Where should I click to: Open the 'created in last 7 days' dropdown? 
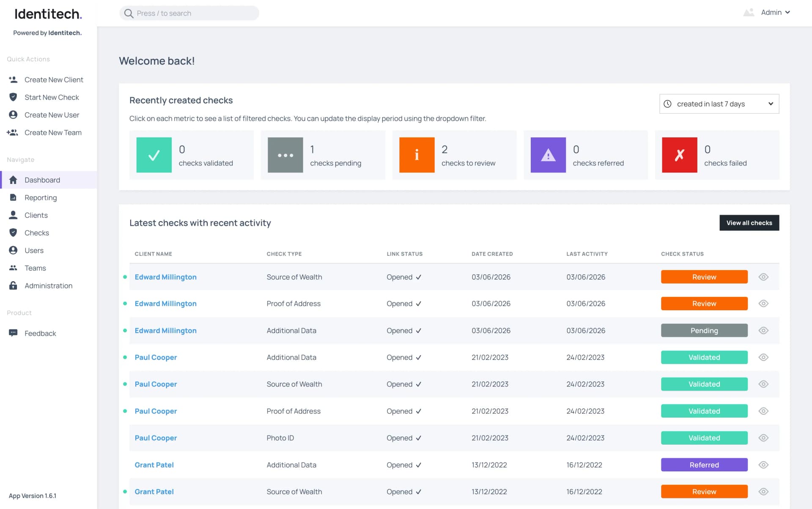pyautogui.click(x=719, y=104)
